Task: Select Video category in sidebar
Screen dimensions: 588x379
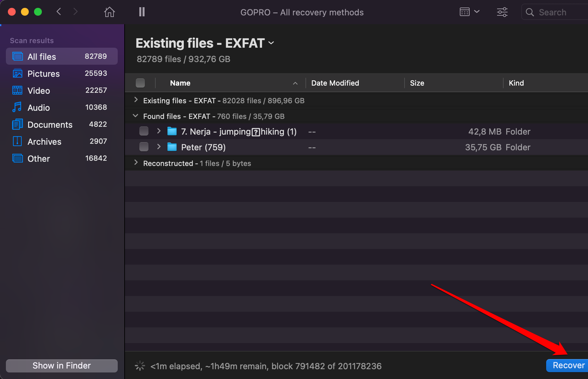Action: [62, 91]
